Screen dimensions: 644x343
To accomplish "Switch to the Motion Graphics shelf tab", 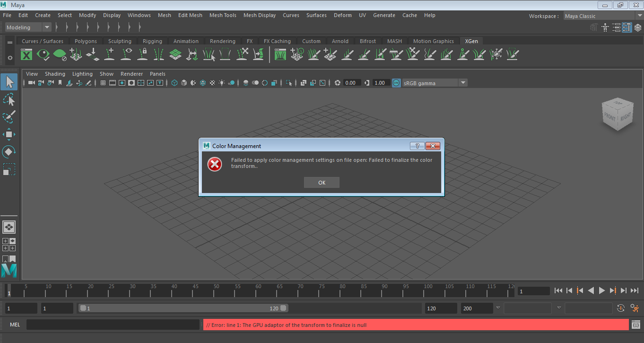I will [433, 41].
